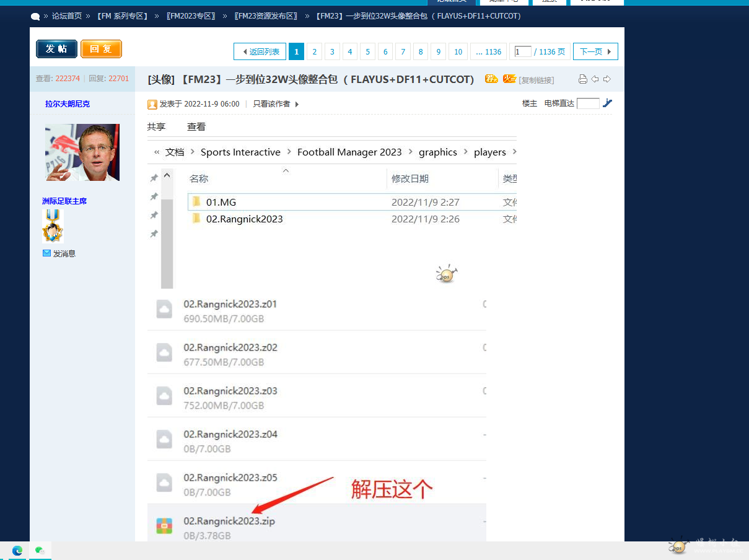Click the cloud icon beside 02.Rangnick2023.z01
The image size is (749, 560).
click(x=164, y=309)
